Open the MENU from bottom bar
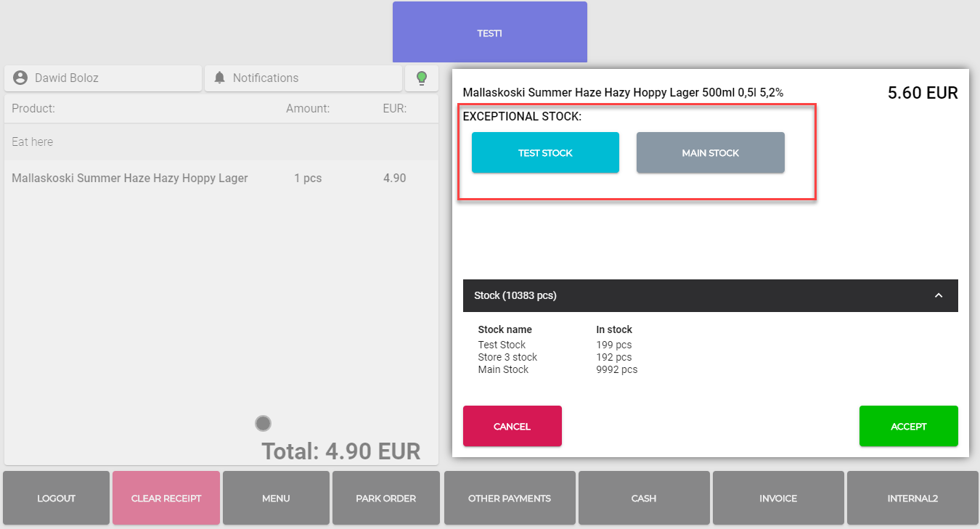The image size is (980, 529). (x=276, y=498)
